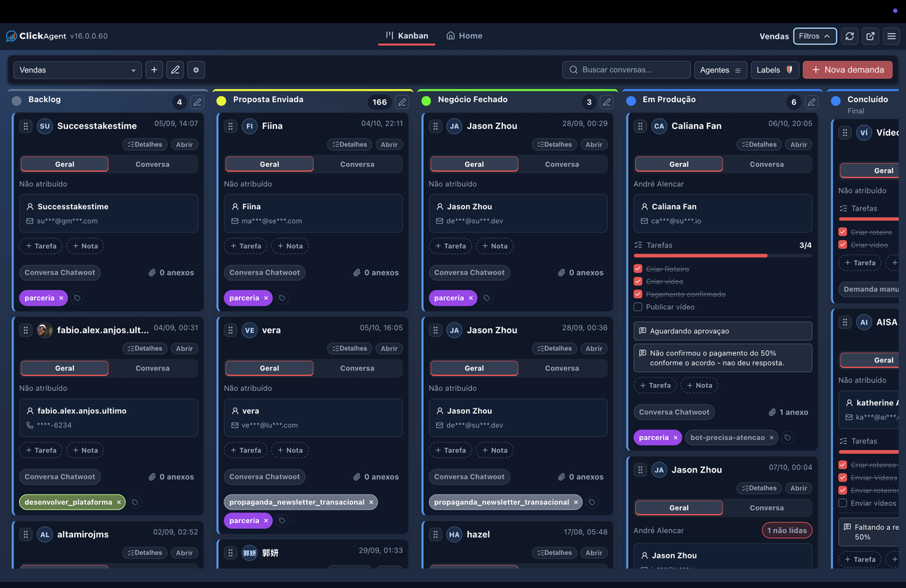Image resolution: width=906 pixels, height=588 pixels.
Task: Open the Aguardando aprovação note
Action: click(x=723, y=331)
